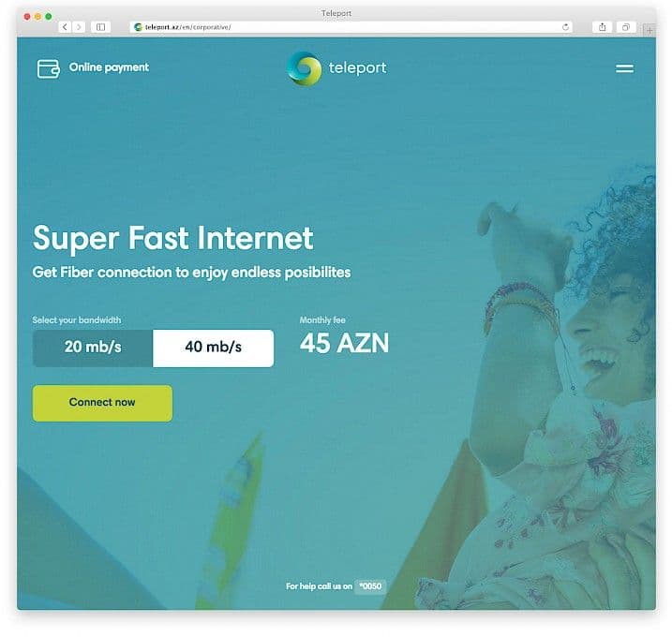
Task: Toggle the browser sidebar icon
Action: (x=100, y=27)
